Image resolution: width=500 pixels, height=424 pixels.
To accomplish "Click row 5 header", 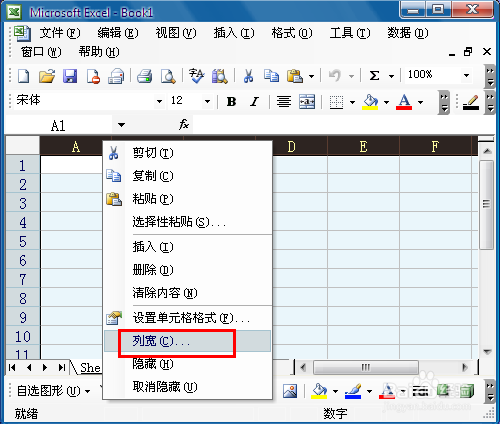I will coord(23,241).
